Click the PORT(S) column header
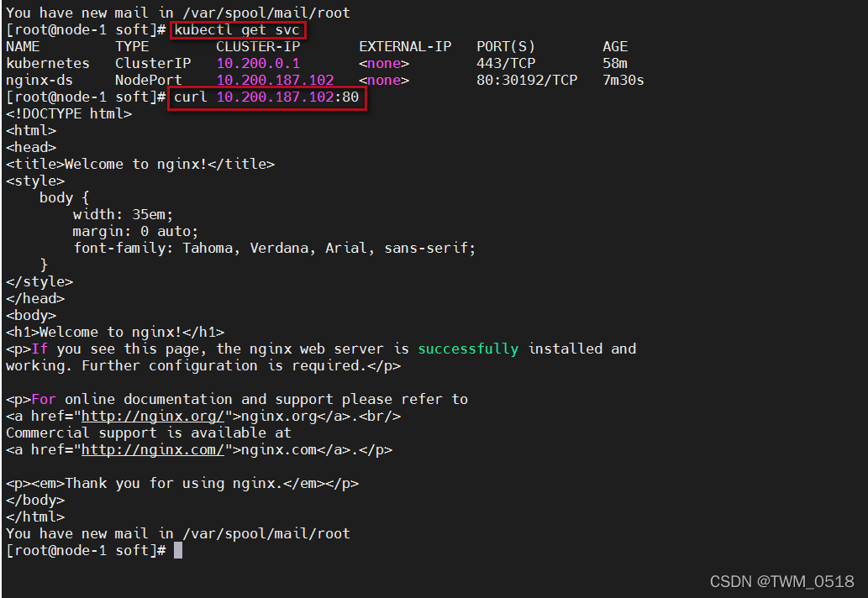The width and height of the screenshot is (868, 598). point(506,47)
